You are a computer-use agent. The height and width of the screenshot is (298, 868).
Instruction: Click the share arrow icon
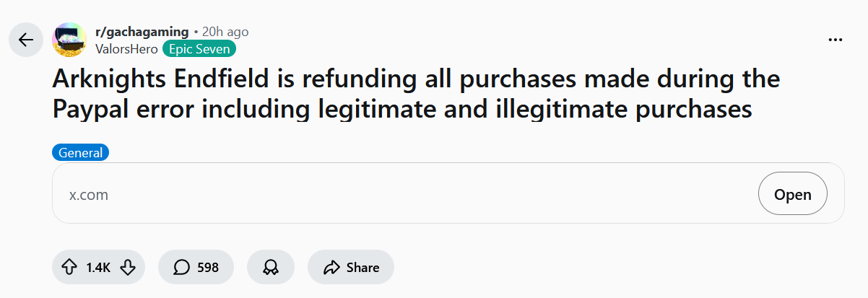point(331,267)
